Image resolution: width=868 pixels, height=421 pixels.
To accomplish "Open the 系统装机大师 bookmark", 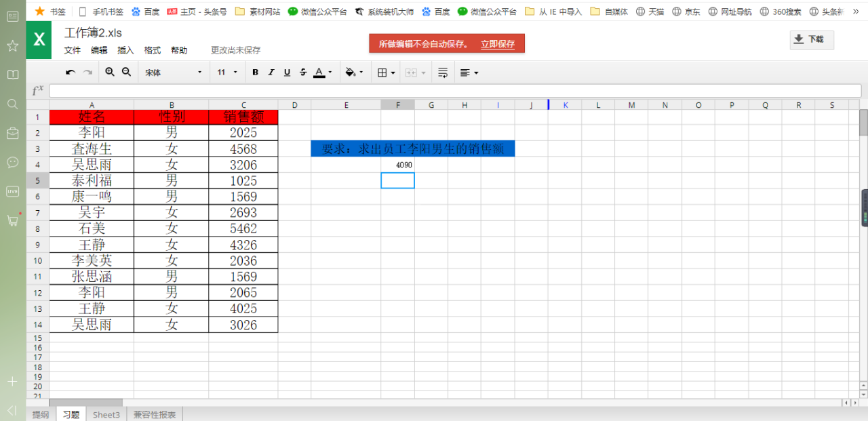I will tap(384, 11).
